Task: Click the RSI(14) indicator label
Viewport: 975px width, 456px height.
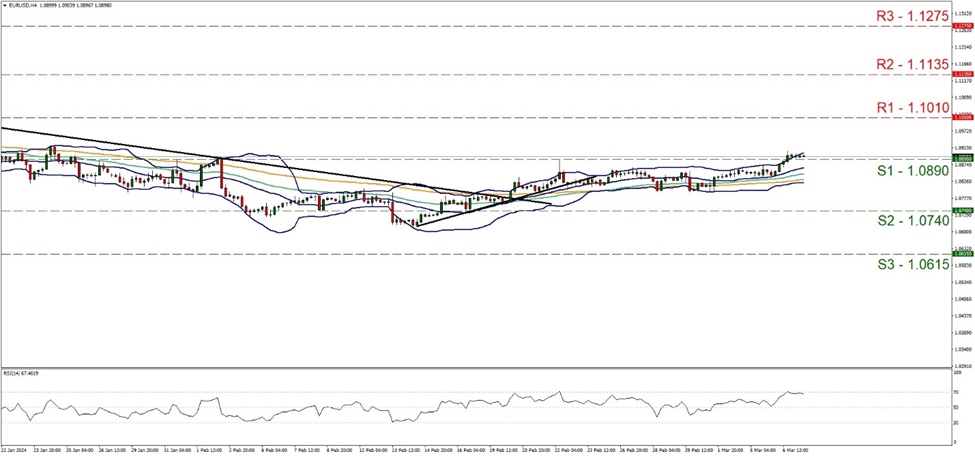Action: pyautogui.click(x=22, y=371)
